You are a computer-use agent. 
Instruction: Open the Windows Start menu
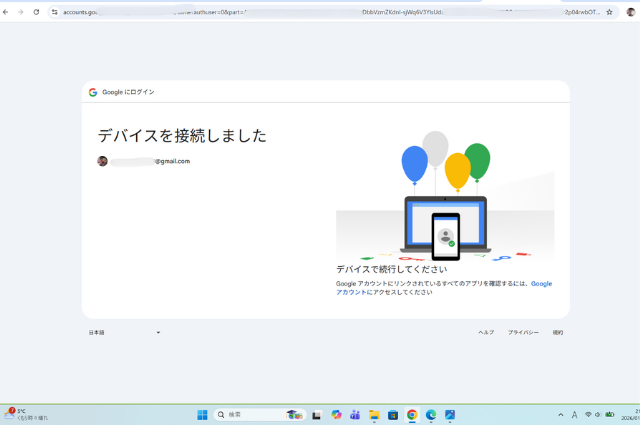click(x=202, y=415)
